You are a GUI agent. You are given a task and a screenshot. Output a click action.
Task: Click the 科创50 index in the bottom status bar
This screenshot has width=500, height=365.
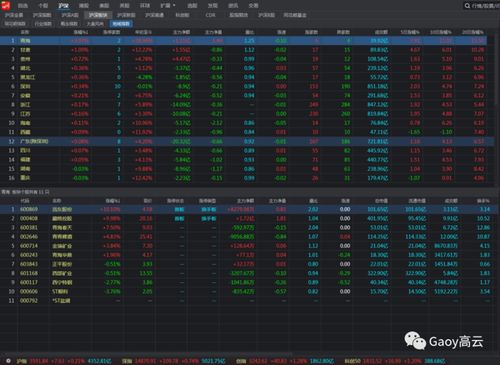coord(395,361)
